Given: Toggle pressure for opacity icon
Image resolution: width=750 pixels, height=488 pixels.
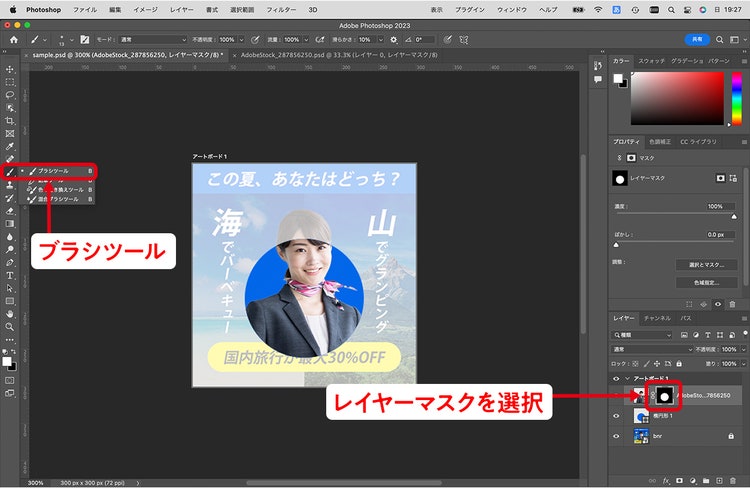Looking at the screenshot, I should 255,40.
